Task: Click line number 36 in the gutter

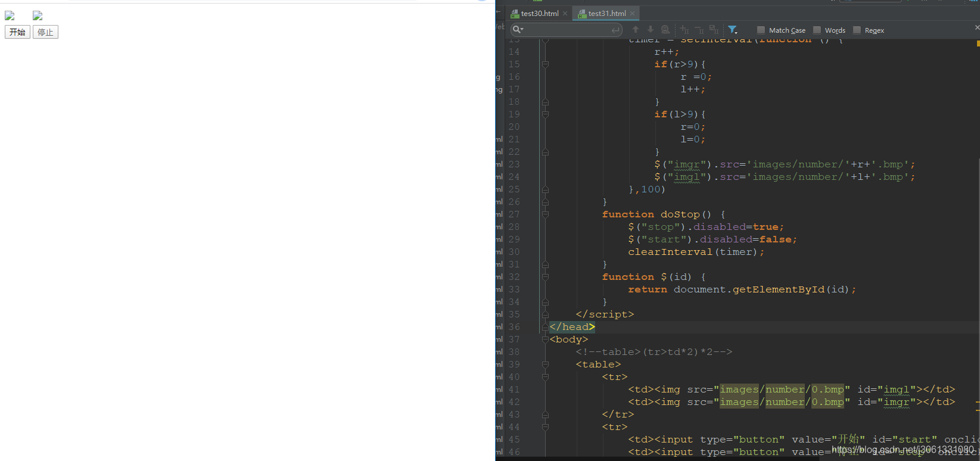Action: (x=514, y=327)
